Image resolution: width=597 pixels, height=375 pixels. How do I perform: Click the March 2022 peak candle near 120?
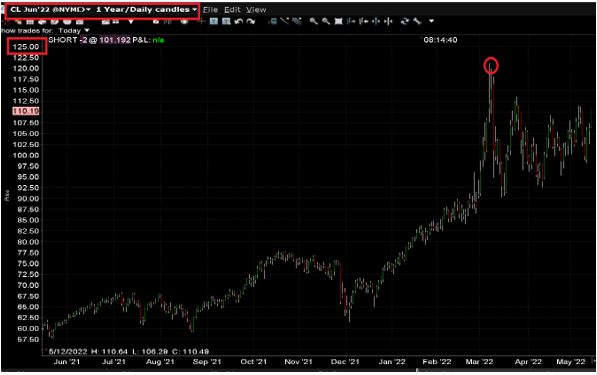[x=491, y=88]
